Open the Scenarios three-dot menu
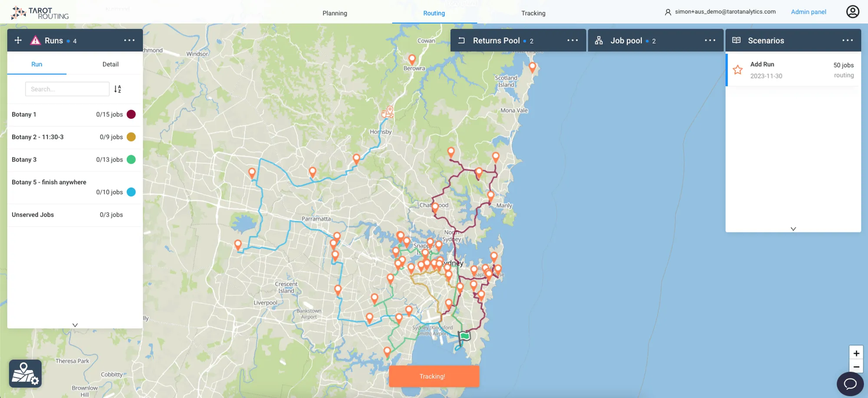Viewport: 868px width, 398px height. point(848,40)
